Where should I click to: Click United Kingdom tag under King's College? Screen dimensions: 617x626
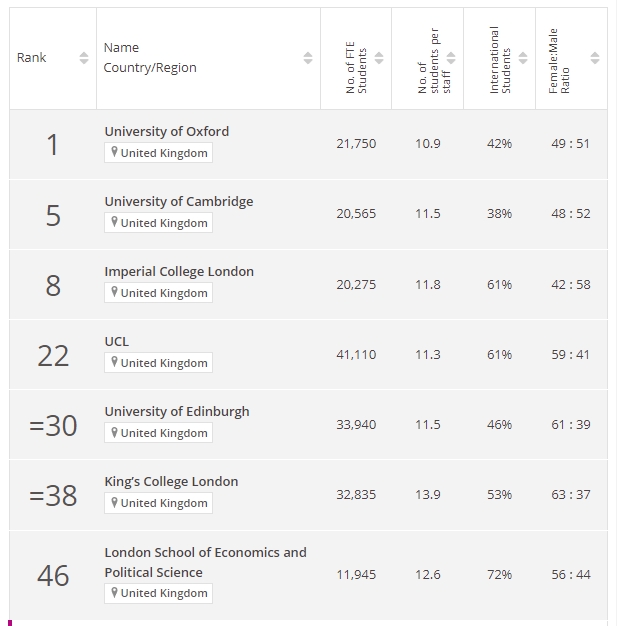pos(159,503)
